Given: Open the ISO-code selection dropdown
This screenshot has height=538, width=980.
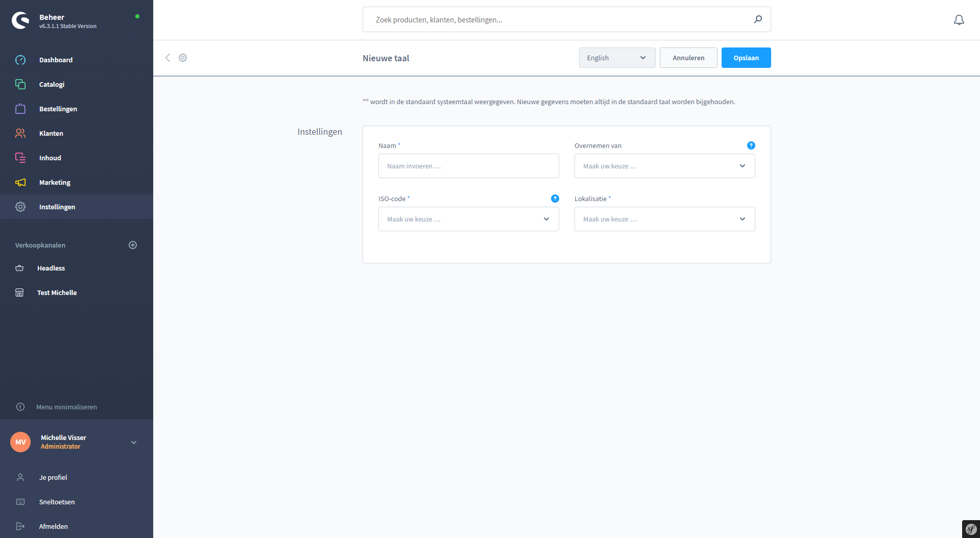Looking at the screenshot, I should [x=468, y=219].
